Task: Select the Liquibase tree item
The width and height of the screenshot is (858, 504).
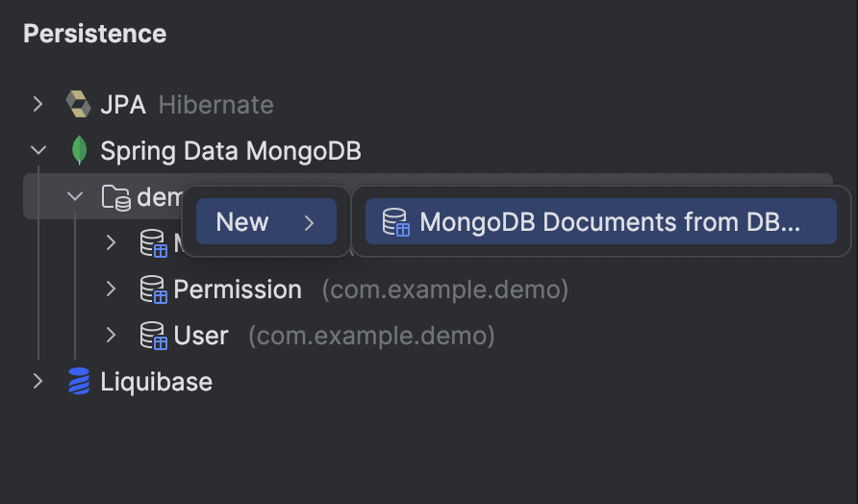Action: pyautogui.click(x=156, y=381)
